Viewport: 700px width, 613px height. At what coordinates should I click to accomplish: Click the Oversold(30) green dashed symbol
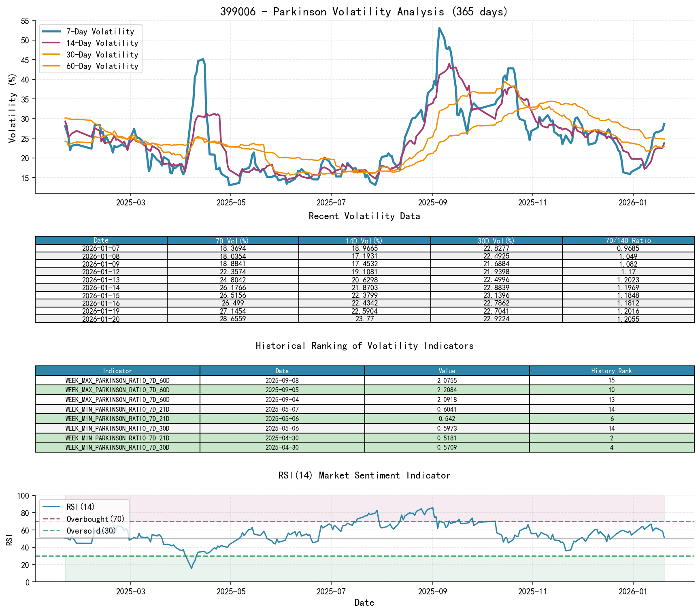52,531
